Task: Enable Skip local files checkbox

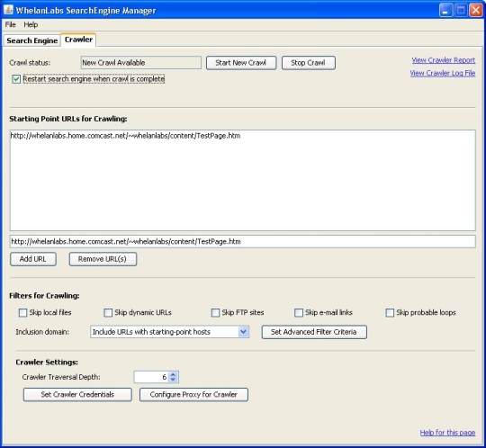Action: click(x=22, y=312)
